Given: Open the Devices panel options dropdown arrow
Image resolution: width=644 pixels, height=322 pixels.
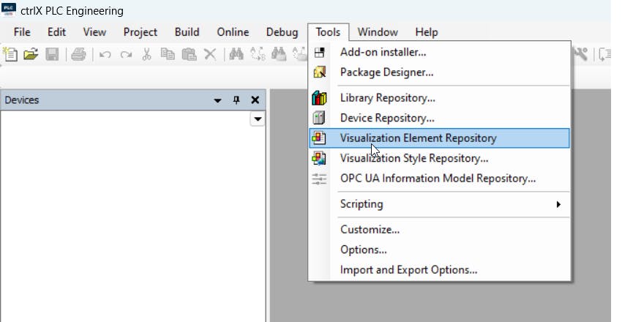Looking at the screenshot, I should click(x=217, y=100).
